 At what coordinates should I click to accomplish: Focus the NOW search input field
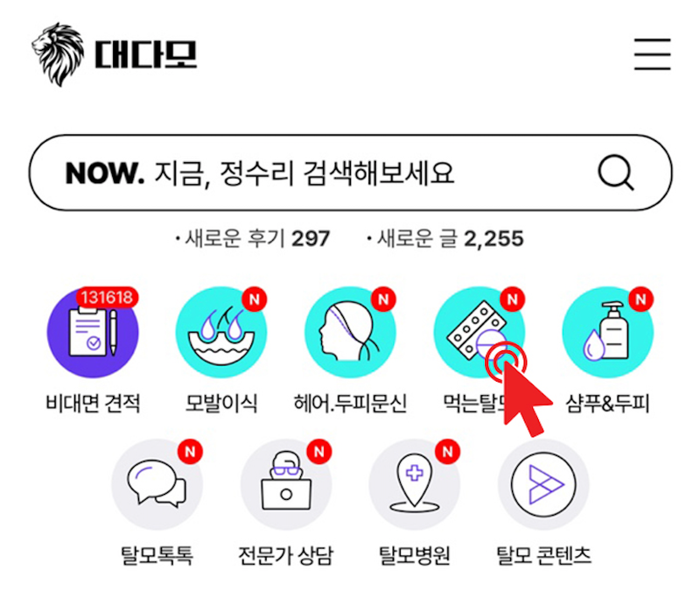pyautogui.click(x=350, y=172)
